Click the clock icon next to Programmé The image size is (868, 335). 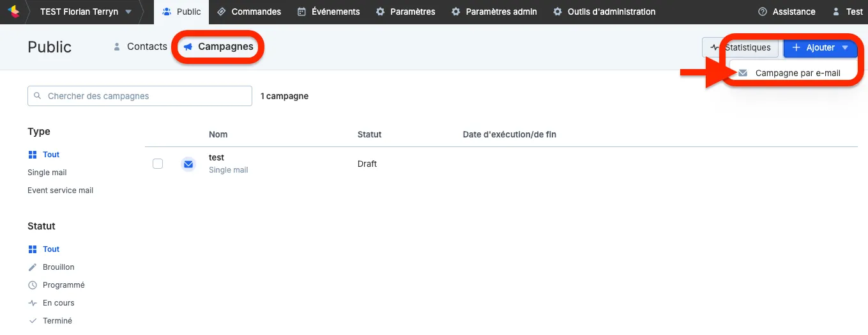pos(33,285)
